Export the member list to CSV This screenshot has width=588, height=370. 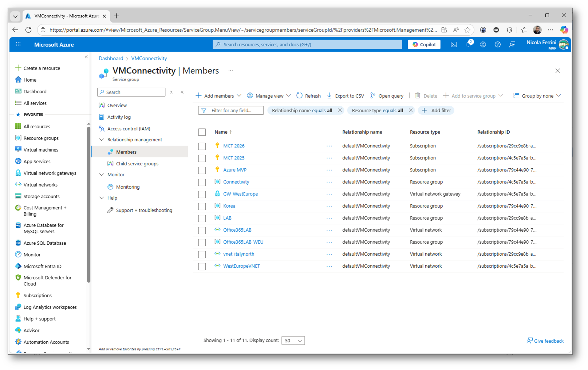345,96
